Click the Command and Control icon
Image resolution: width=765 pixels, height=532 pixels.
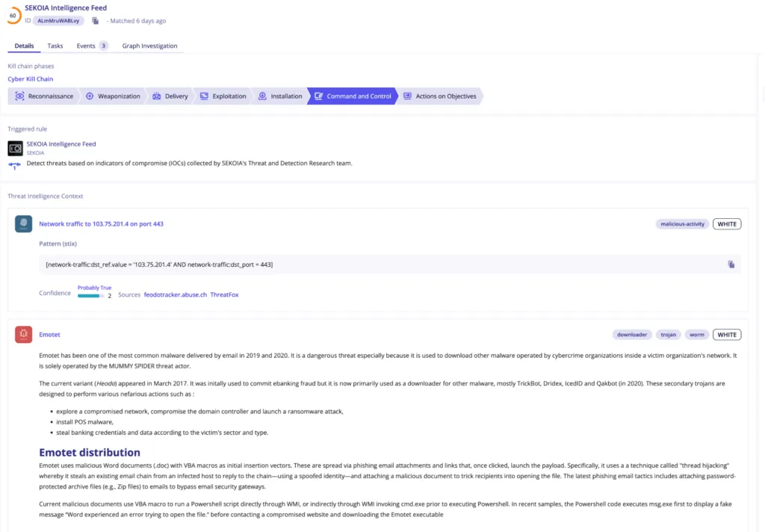coord(318,96)
